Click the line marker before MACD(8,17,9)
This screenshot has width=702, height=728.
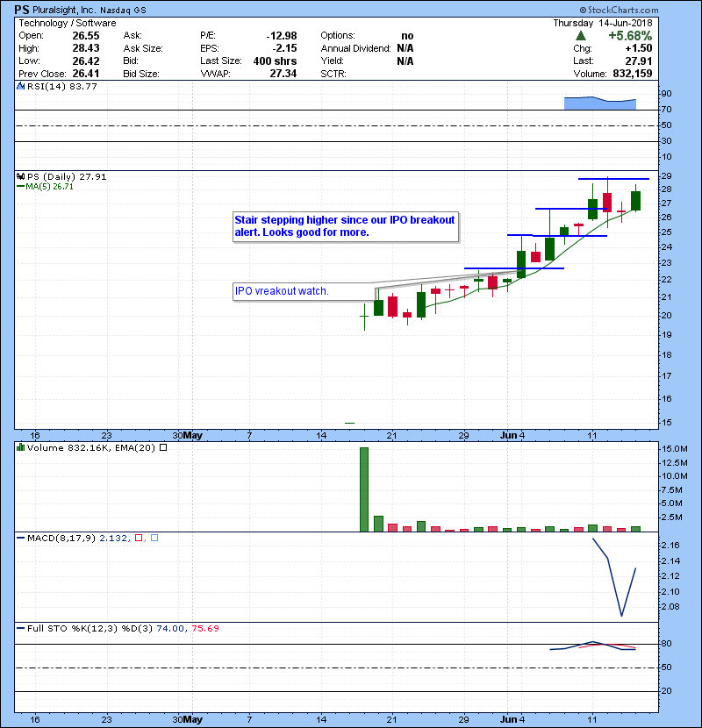pyautogui.click(x=21, y=539)
